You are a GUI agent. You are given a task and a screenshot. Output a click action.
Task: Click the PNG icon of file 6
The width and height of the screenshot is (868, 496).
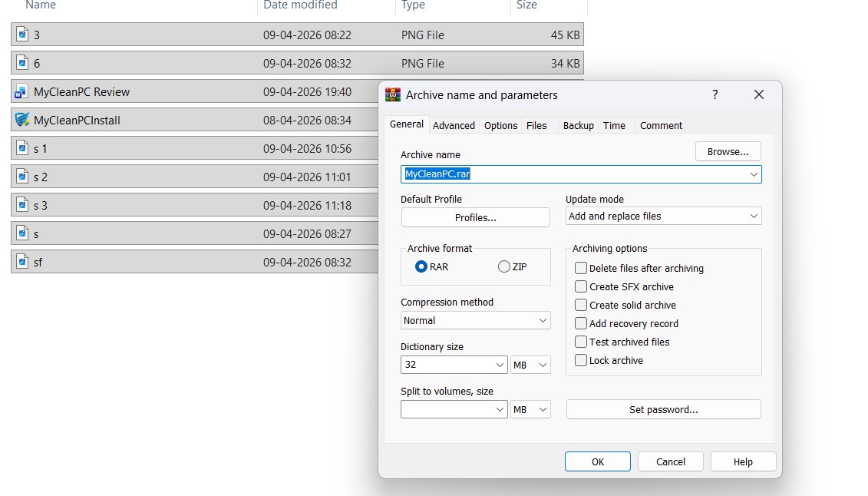pyautogui.click(x=22, y=62)
